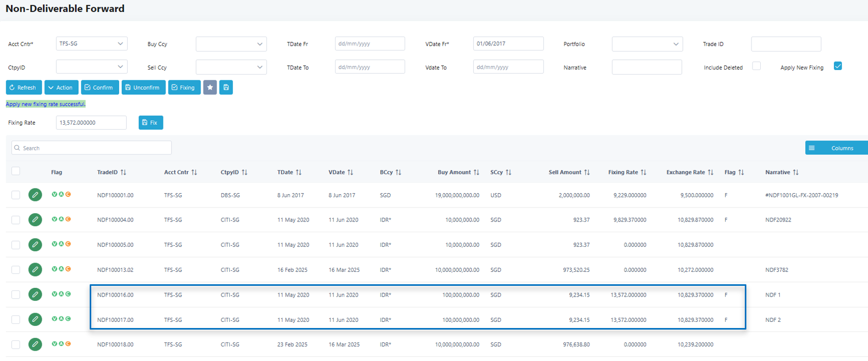Click the Fix button beside Fixing Rate

[151, 123]
